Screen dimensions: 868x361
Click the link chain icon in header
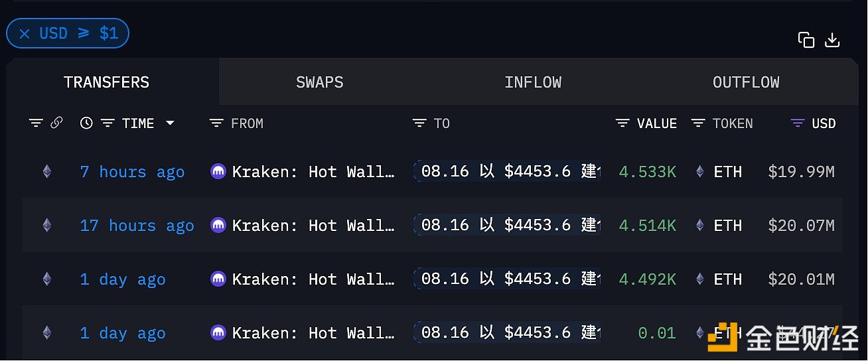coord(56,123)
